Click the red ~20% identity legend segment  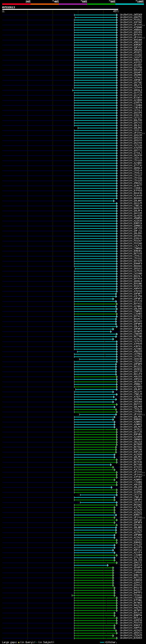point(16,4)
